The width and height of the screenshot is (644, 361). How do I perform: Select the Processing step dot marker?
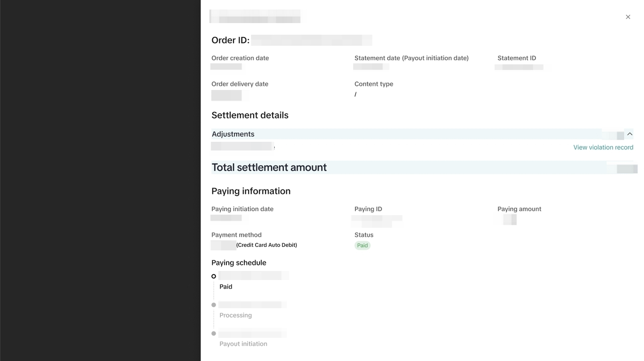214,305
